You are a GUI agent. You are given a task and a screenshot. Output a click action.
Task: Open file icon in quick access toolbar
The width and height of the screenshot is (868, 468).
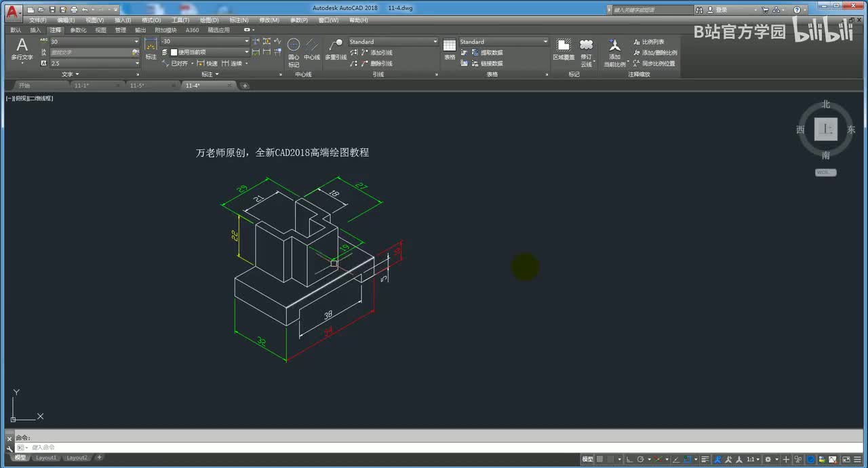point(41,10)
